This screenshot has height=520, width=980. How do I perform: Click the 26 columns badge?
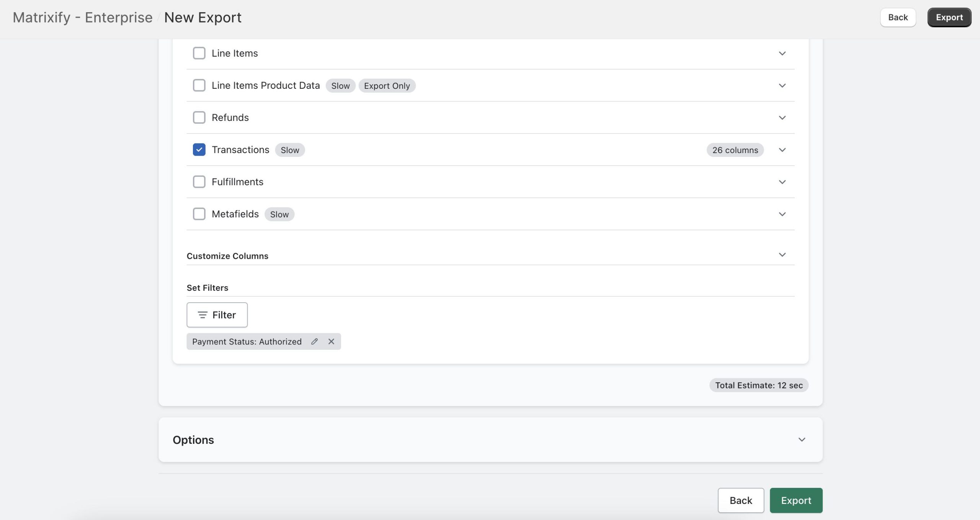735,150
